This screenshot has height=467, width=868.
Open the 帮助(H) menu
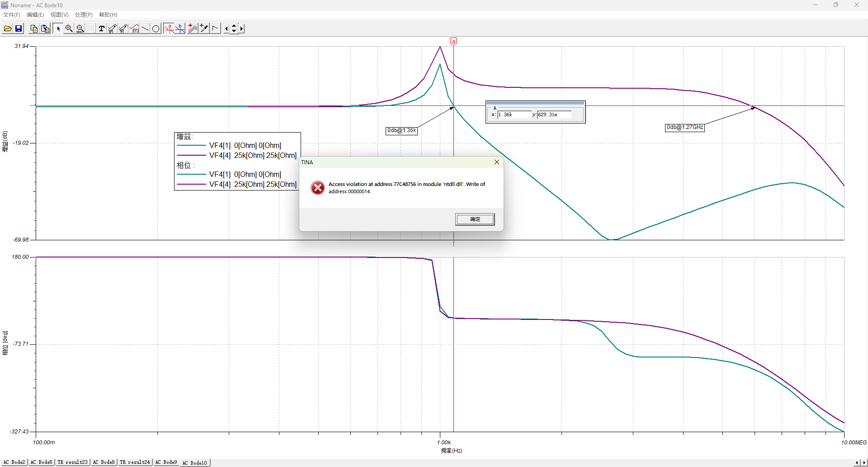pos(108,15)
